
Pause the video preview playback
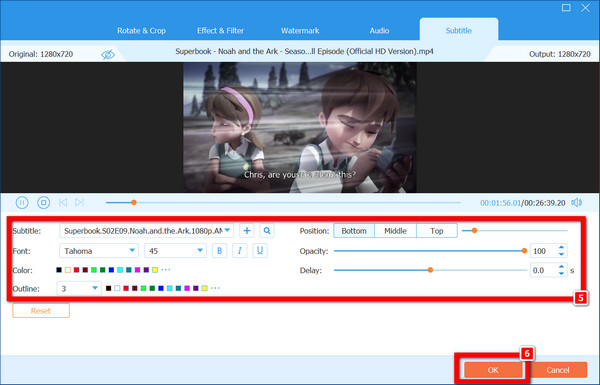pos(22,202)
